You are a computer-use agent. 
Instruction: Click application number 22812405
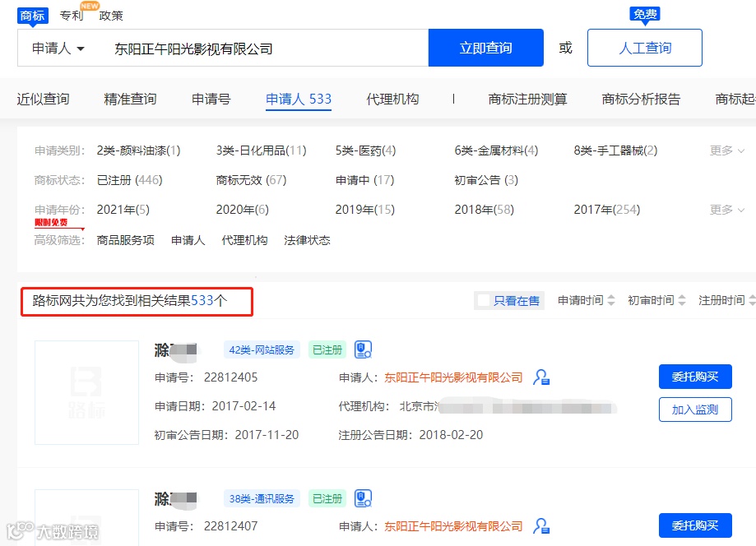pos(230,377)
